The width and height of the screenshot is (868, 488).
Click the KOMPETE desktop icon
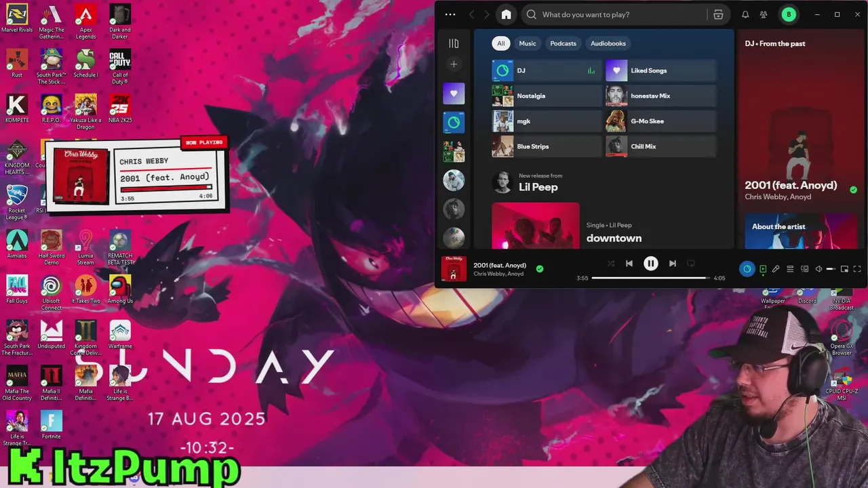pyautogui.click(x=17, y=108)
